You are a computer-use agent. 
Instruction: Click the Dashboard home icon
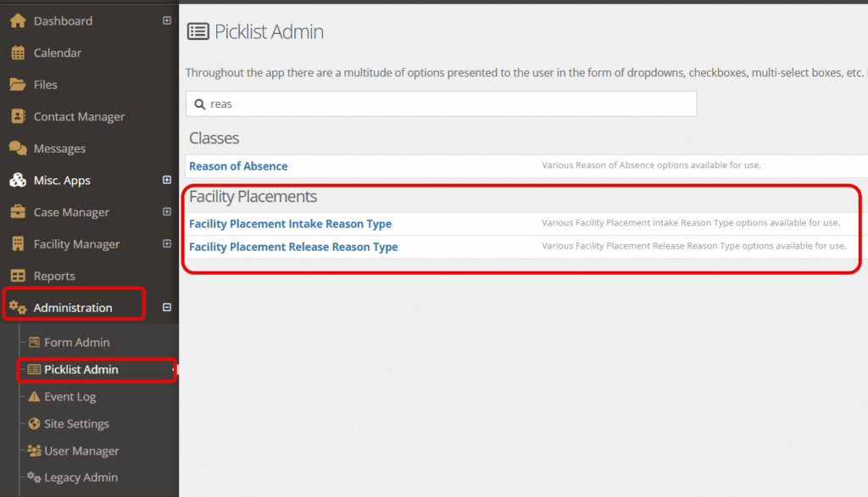[18, 21]
